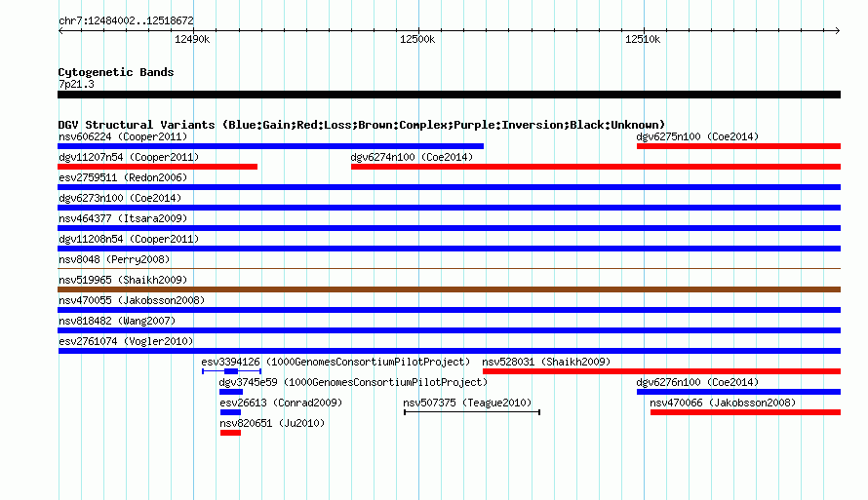Click the nsv820651 (Ju2010) label
Screen dimensions: 868x500
point(272,423)
